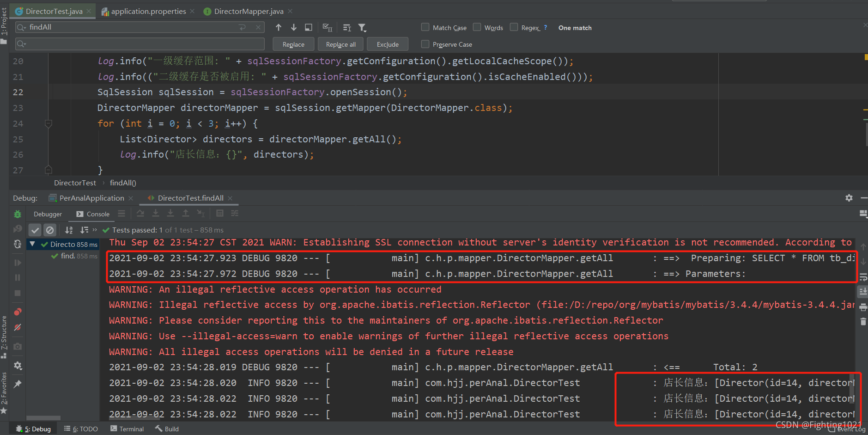Open debugger settings gear dropdown
The image size is (868, 435).
[x=18, y=366]
